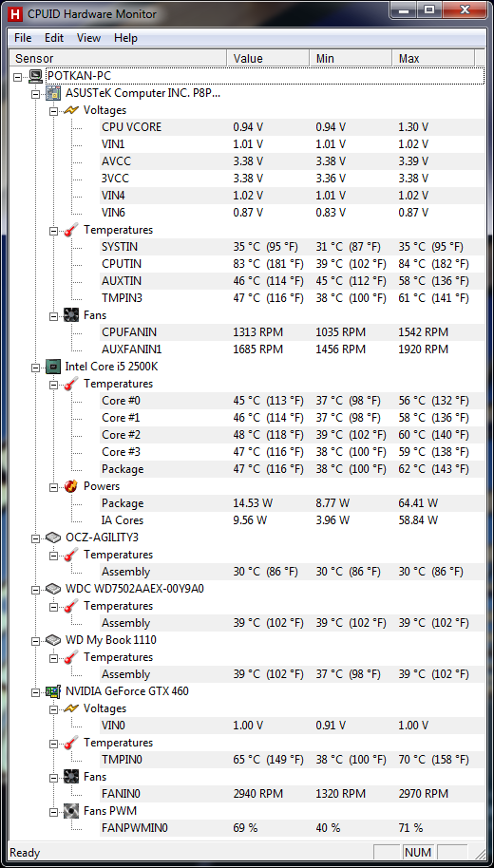
Task: Click the Voltages icon under NVIDIA GeForce
Action: (x=71, y=708)
